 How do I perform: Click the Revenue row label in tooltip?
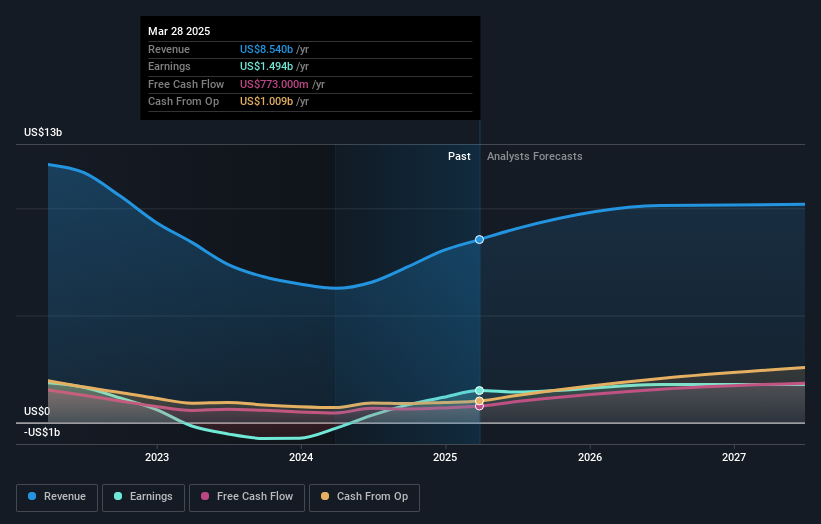(x=169, y=49)
